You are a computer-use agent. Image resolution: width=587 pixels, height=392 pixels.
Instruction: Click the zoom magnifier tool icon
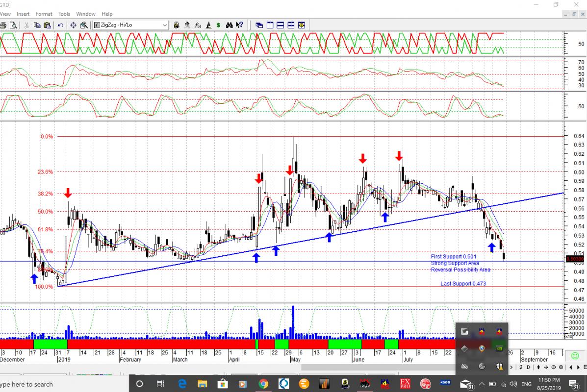tap(84, 25)
